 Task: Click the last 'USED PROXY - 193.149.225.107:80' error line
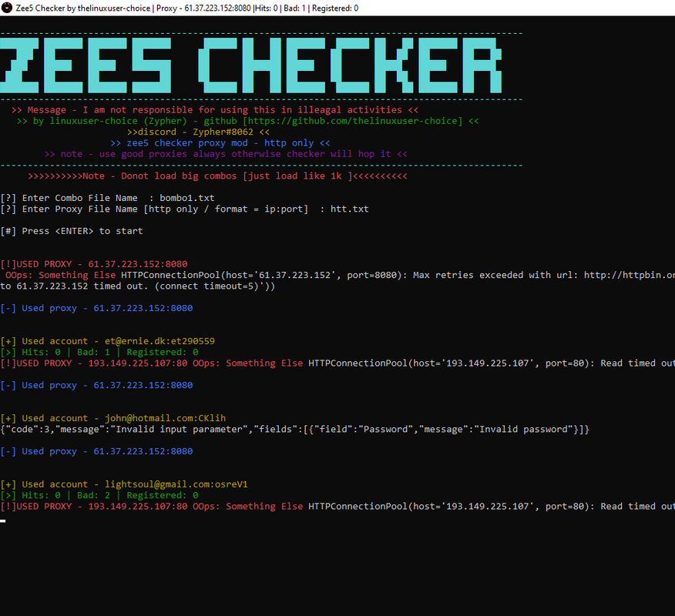tap(337, 507)
